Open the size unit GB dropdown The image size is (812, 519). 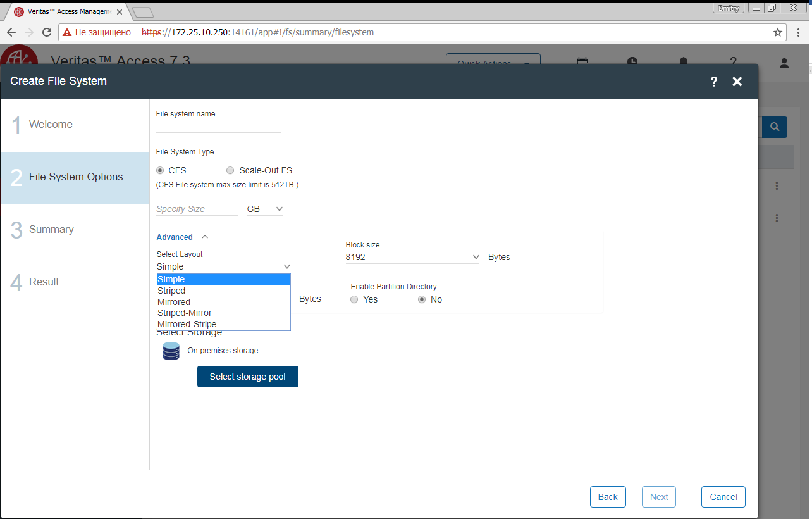click(264, 208)
